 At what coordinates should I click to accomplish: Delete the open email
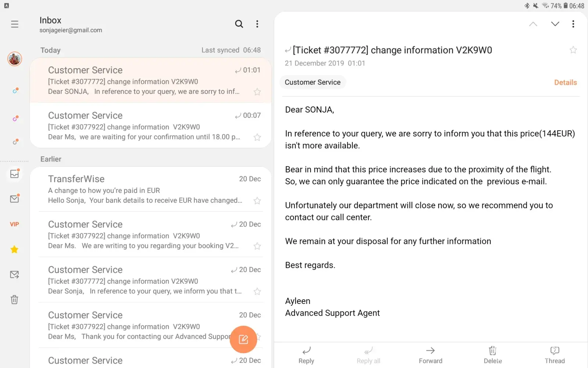pos(492,355)
